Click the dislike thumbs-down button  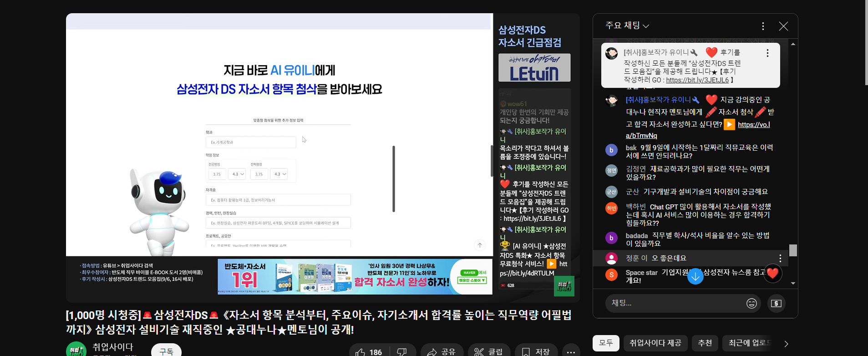coord(402,352)
